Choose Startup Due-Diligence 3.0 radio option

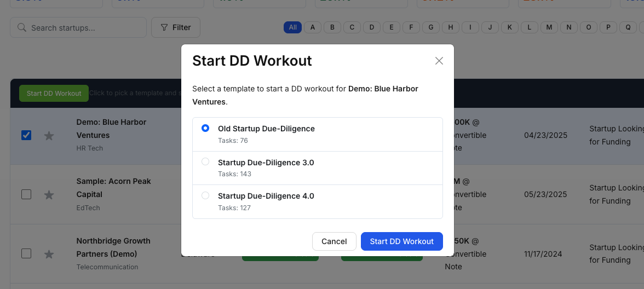[x=205, y=162]
